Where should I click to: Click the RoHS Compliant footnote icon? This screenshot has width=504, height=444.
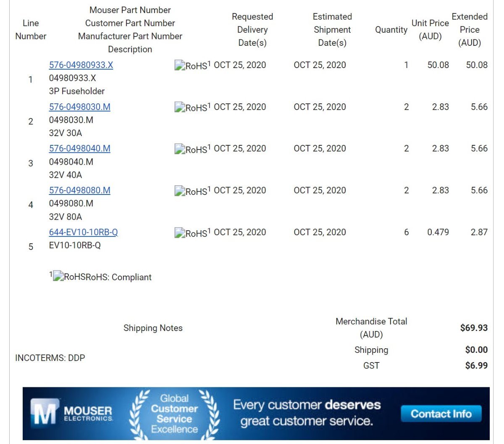(x=58, y=277)
